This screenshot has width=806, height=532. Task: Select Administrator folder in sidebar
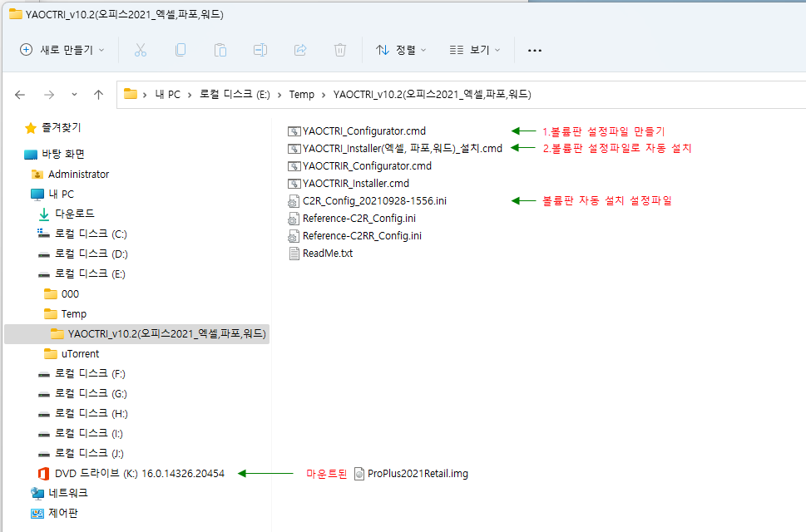point(79,174)
